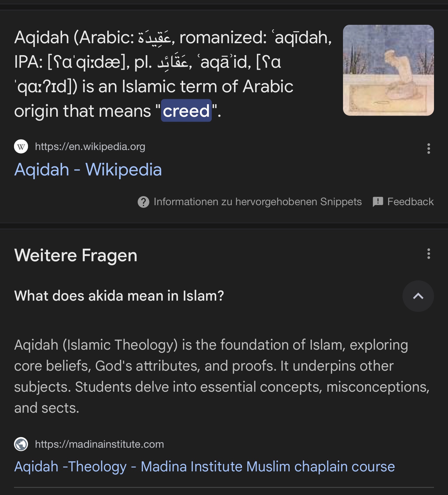The image size is (448, 495).
Task: Open the Aqidah thumbnail image
Action: click(388, 70)
